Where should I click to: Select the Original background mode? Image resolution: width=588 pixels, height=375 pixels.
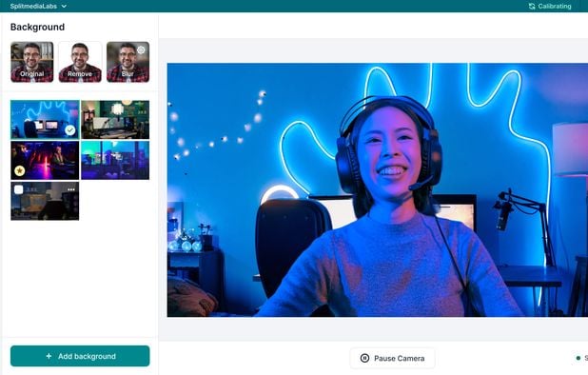[x=32, y=62]
